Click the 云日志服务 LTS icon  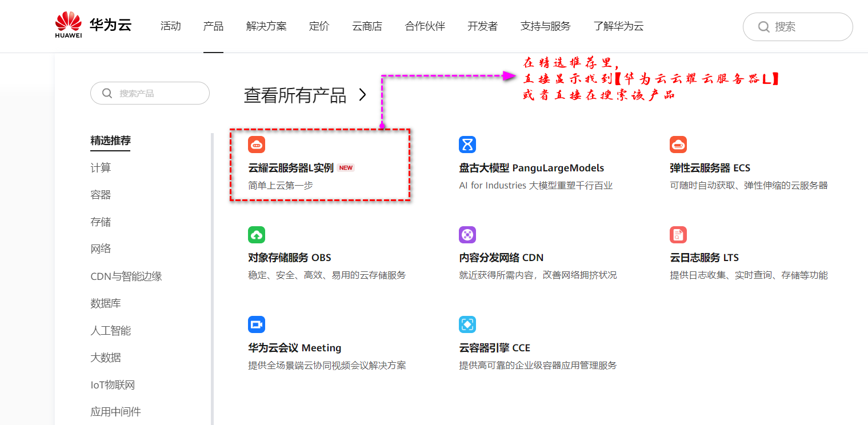click(678, 235)
